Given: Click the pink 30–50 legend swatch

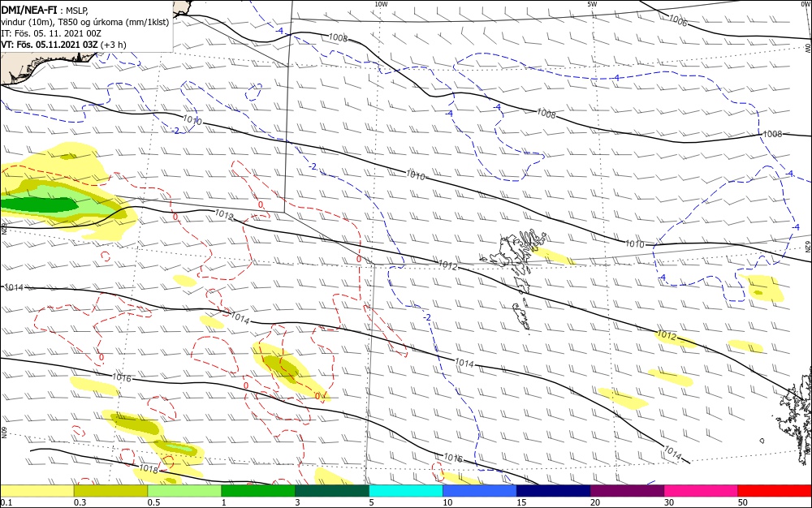Looking at the screenshot, I should 701,491.
